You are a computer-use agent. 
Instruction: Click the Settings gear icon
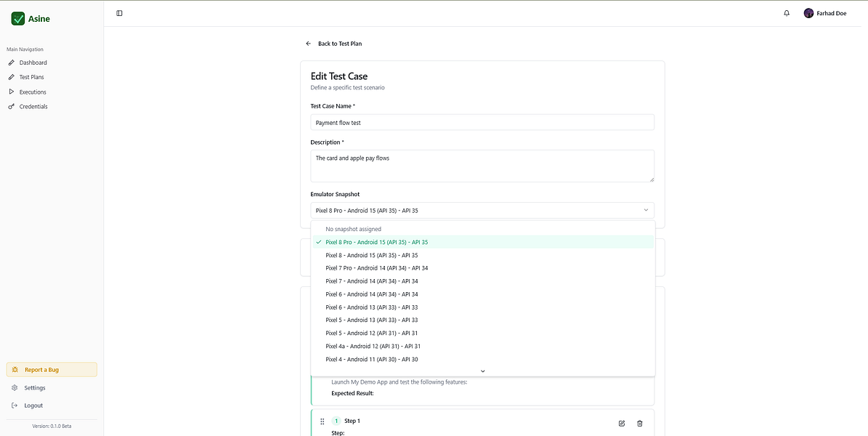click(x=15, y=388)
